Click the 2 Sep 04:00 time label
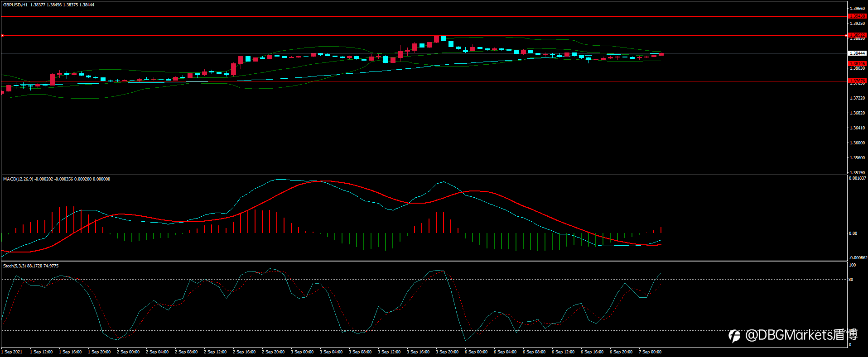The height and width of the screenshot is (357, 868). [x=157, y=352]
